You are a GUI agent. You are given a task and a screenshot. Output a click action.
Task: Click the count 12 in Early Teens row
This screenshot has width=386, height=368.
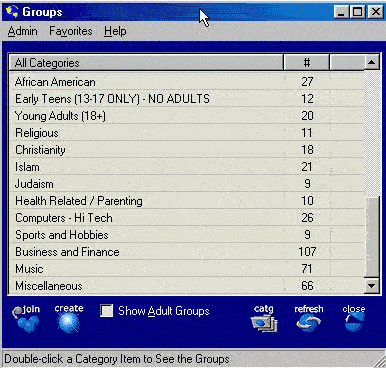coord(307,99)
